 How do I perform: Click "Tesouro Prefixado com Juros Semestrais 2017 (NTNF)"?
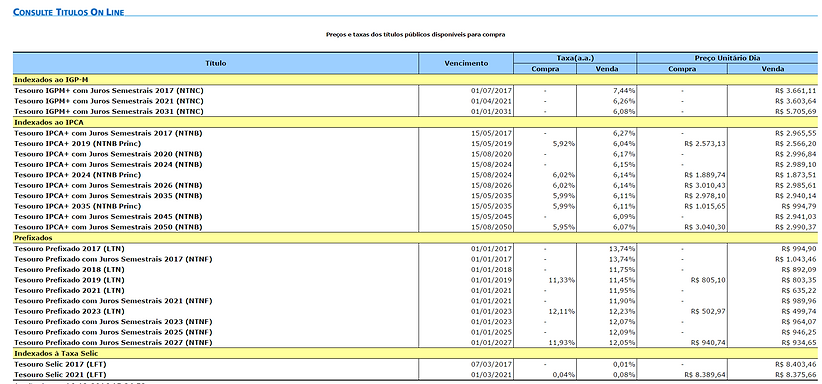coord(113,259)
